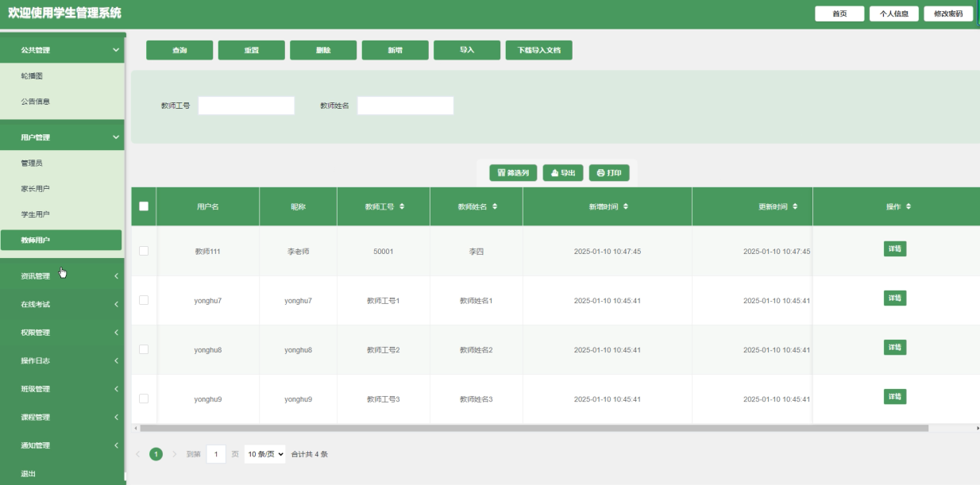This screenshot has height=485, width=980.
Task: Click the 李老师 nickname cell
Action: [x=298, y=252]
